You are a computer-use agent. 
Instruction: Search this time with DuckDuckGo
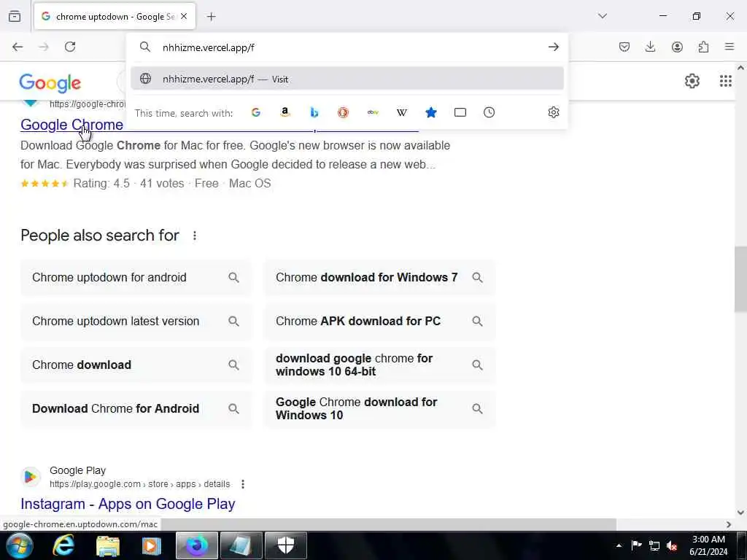[343, 112]
